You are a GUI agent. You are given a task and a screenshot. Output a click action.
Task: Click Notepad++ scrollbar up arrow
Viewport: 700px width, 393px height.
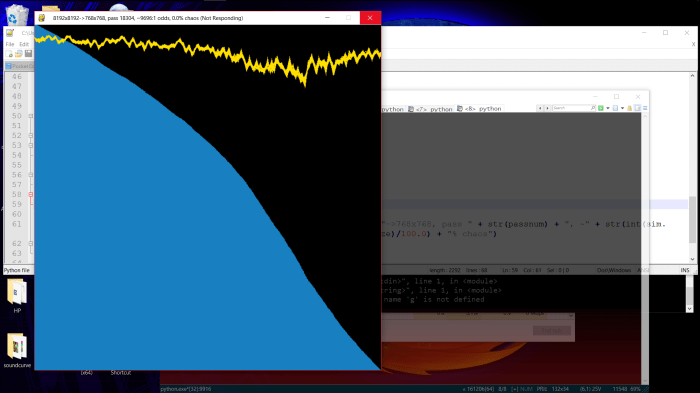692,76
